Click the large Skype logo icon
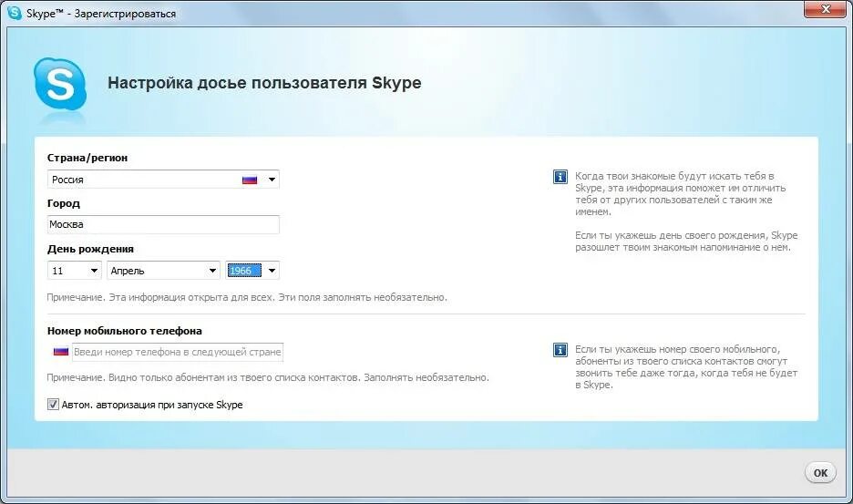 pyautogui.click(x=60, y=85)
